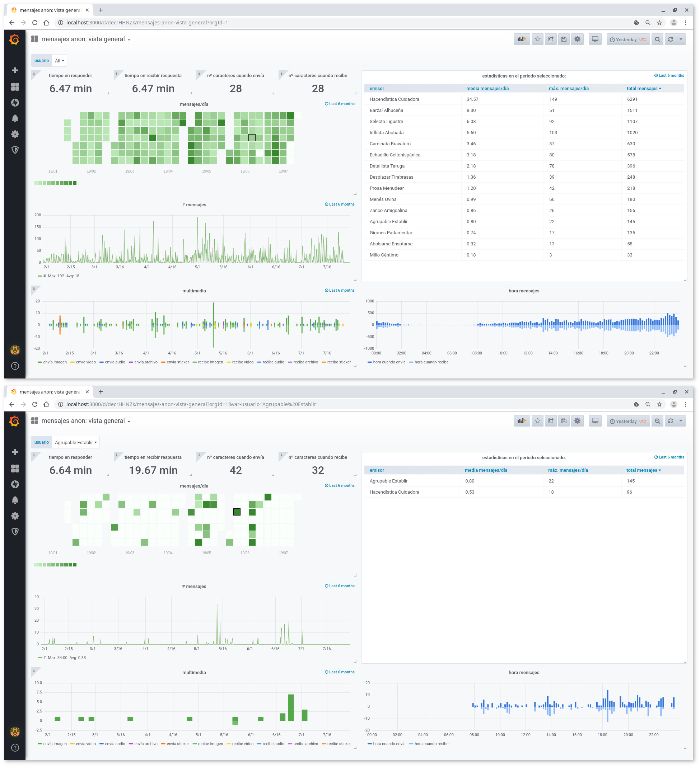Sort table by 'máx. mensajes/día' column header
The width and height of the screenshot is (700, 767).
(x=568, y=89)
